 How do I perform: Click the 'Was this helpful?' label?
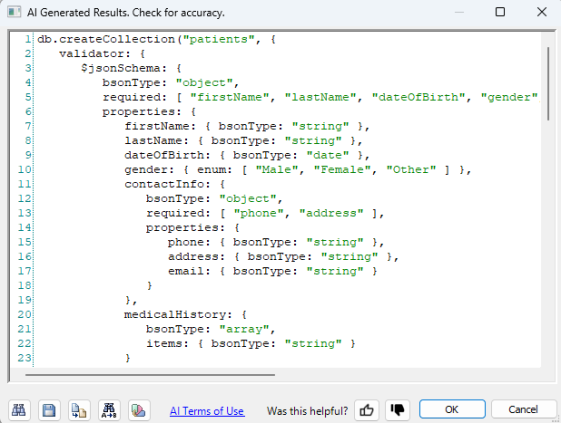pyautogui.click(x=307, y=411)
